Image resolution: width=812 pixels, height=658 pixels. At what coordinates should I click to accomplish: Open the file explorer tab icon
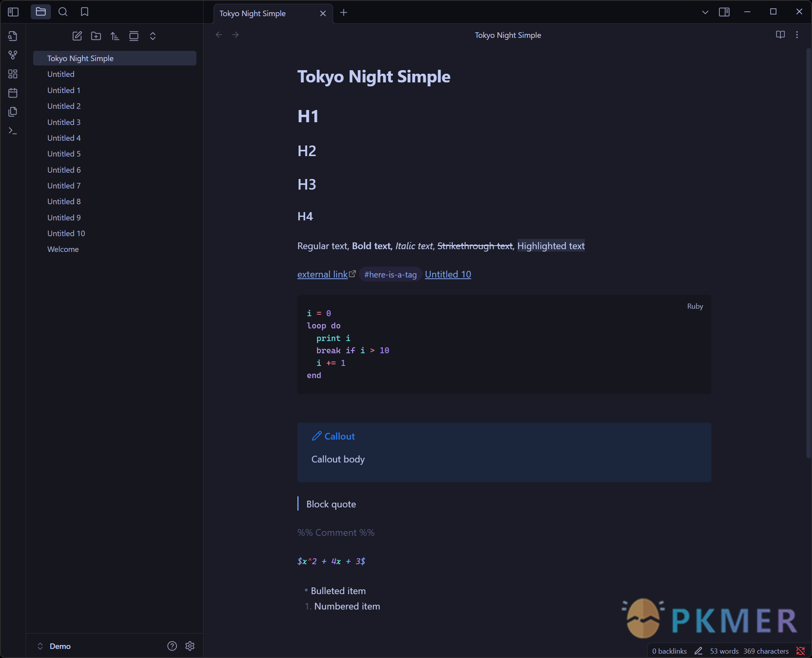(x=41, y=12)
